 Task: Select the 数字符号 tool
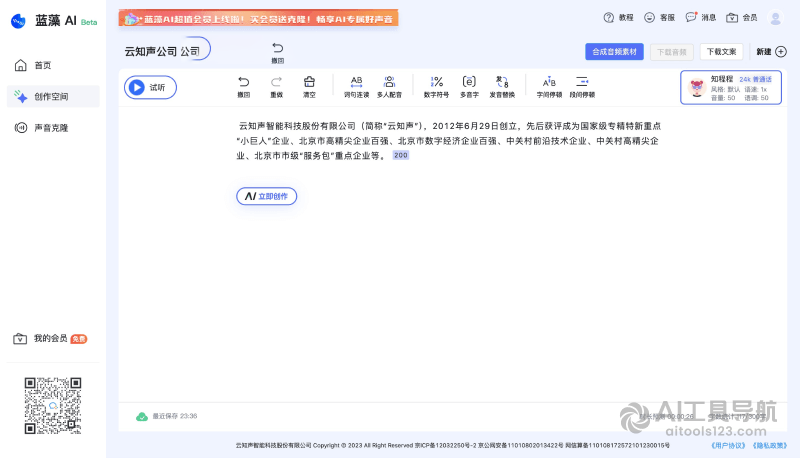436,87
